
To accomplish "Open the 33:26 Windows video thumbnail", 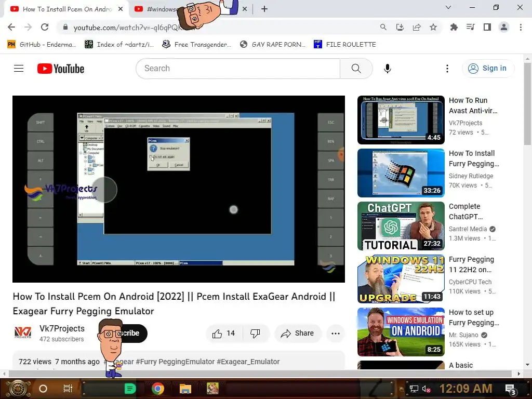I will tap(401, 173).
